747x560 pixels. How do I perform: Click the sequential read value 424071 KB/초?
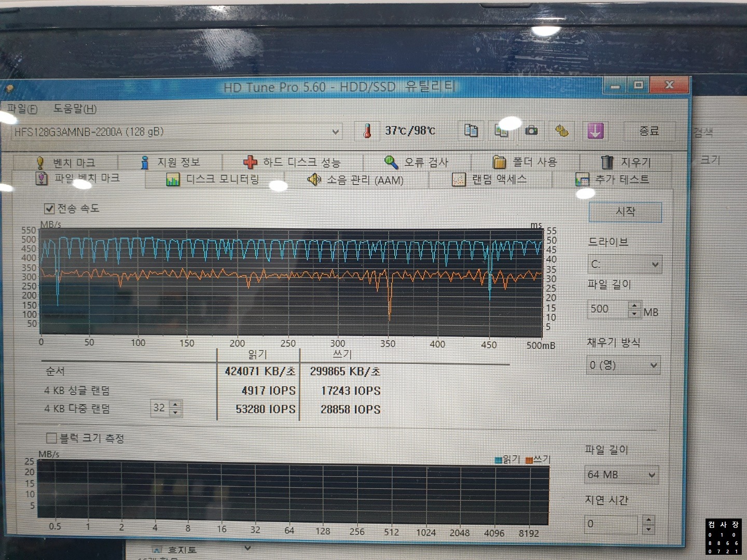pyautogui.click(x=260, y=371)
